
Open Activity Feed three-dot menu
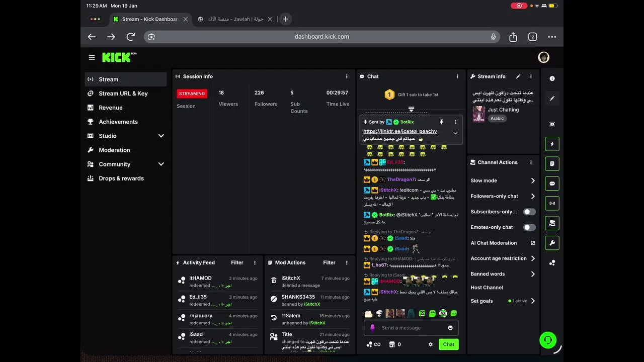255,262
